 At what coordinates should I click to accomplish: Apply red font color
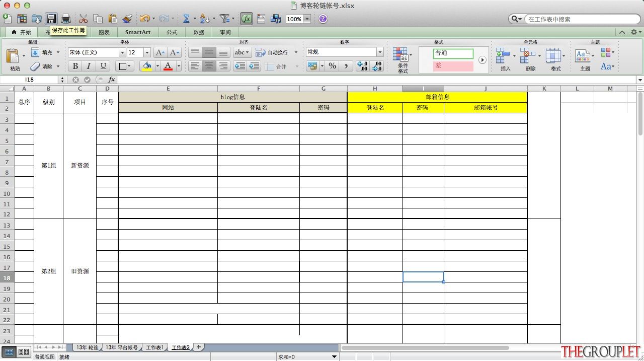click(x=168, y=66)
